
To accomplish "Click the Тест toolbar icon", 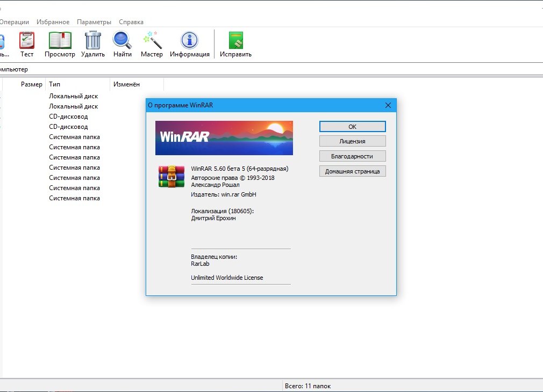I will click(27, 40).
